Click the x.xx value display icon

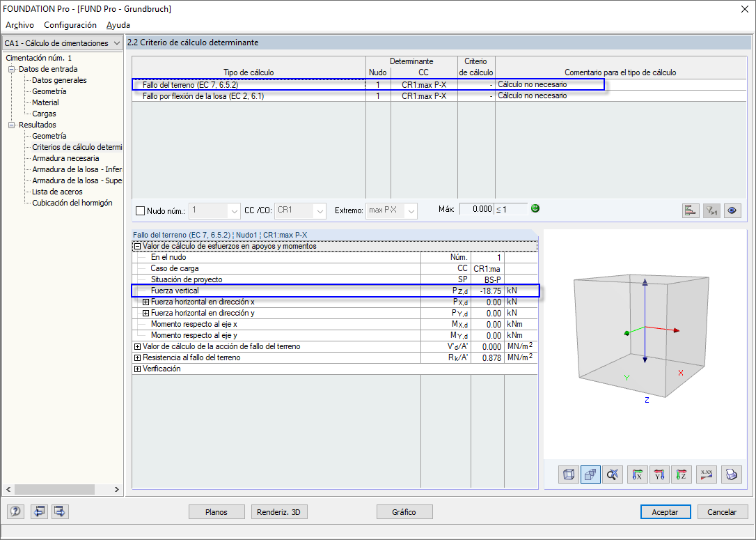tap(707, 475)
